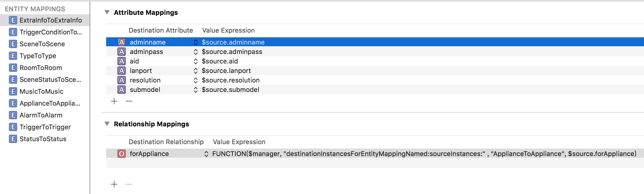Click the StatusToStatus entity icon
644x194 pixels.
coord(13,139)
